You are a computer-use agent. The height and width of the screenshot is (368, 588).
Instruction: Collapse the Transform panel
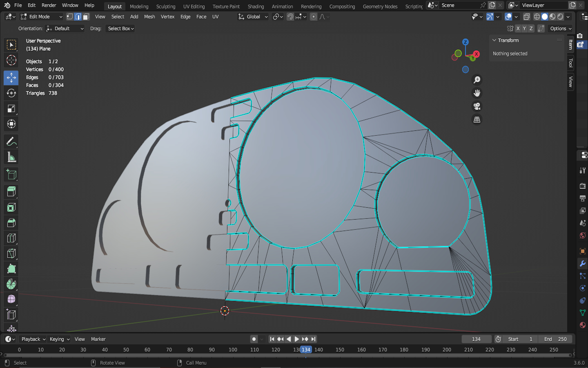[x=494, y=40]
